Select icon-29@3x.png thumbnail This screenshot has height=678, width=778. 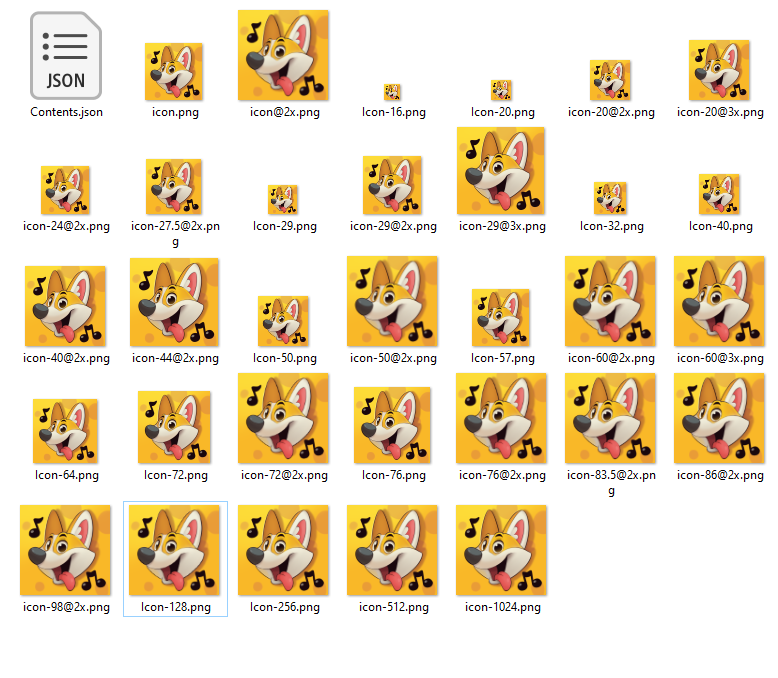501,171
